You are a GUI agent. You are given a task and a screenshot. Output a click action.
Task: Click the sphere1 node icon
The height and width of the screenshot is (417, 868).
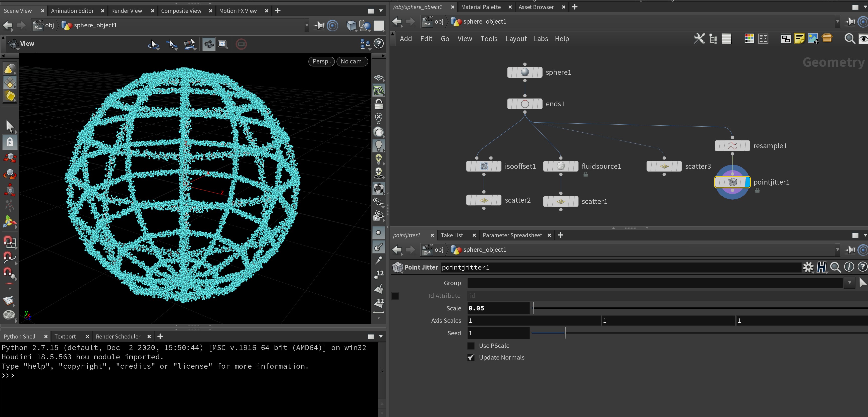pyautogui.click(x=525, y=72)
